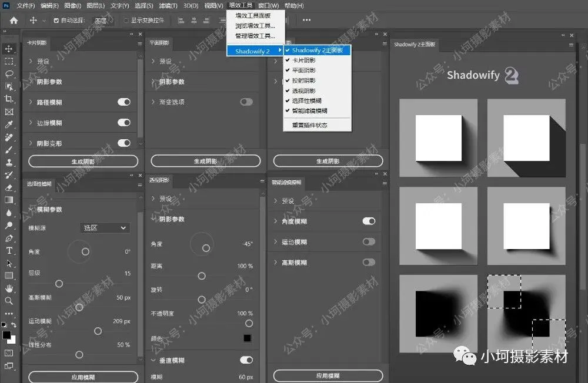Screen dimensions: 588x383
Task: Select the Eyedropper tool
Action: [x=9, y=125]
